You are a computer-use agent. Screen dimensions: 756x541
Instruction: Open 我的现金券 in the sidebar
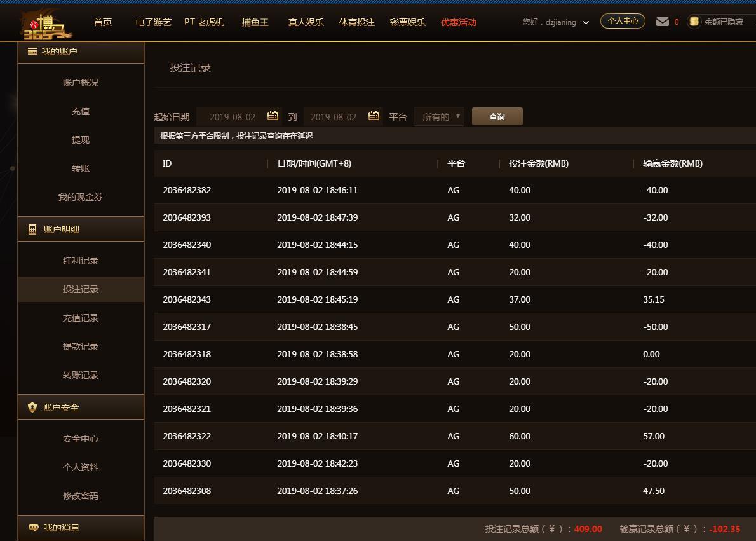click(81, 197)
